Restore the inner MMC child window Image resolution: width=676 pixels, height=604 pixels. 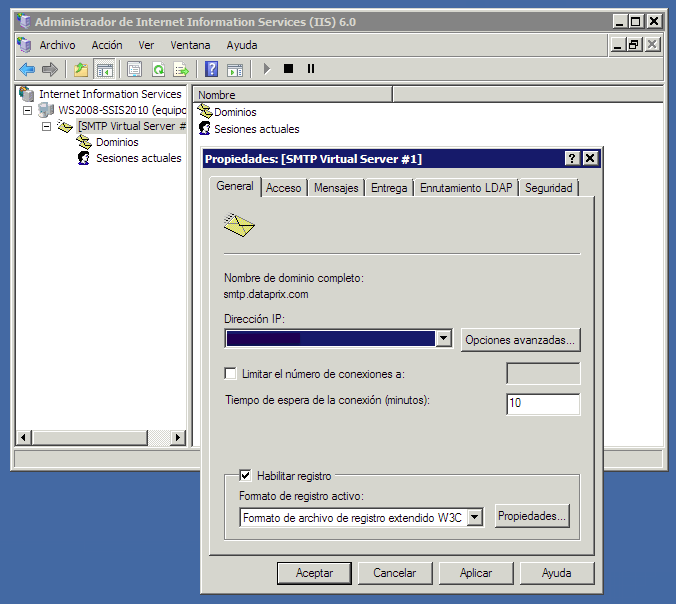pyautogui.click(x=633, y=44)
